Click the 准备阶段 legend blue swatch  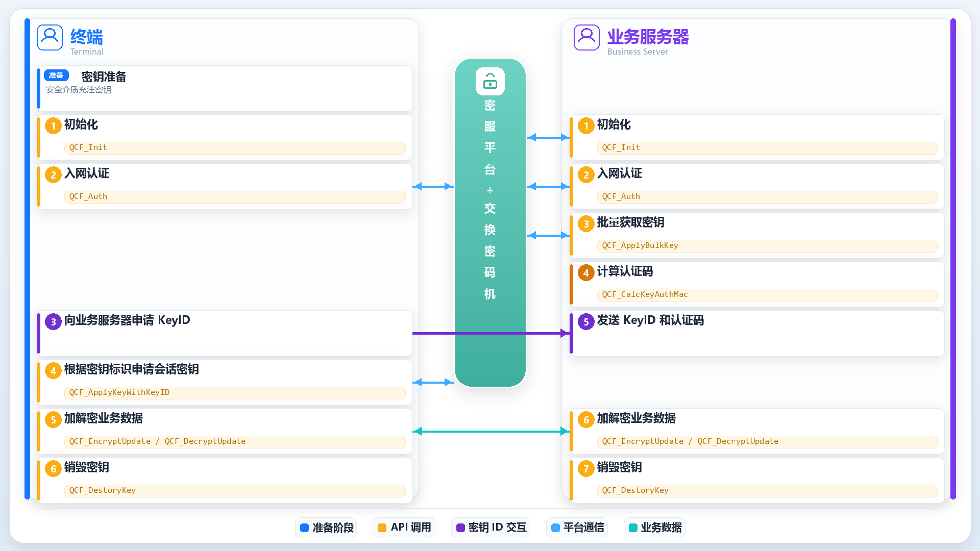click(304, 528)
